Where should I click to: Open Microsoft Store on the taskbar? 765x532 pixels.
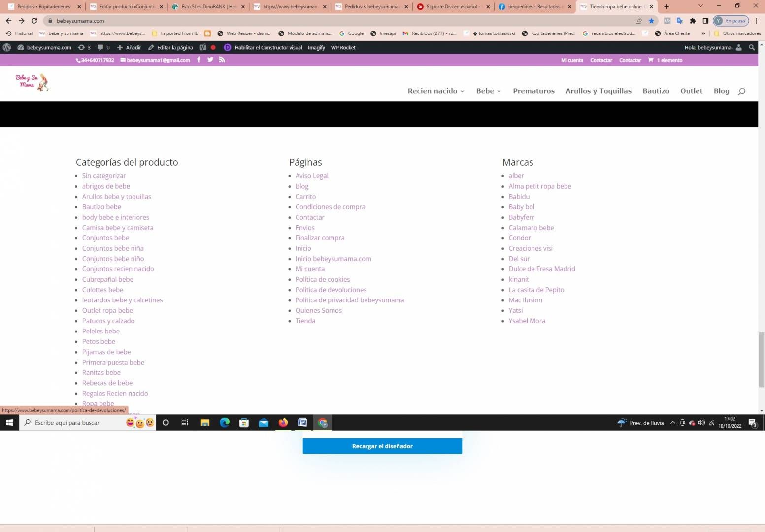click(x=244, y=423)
